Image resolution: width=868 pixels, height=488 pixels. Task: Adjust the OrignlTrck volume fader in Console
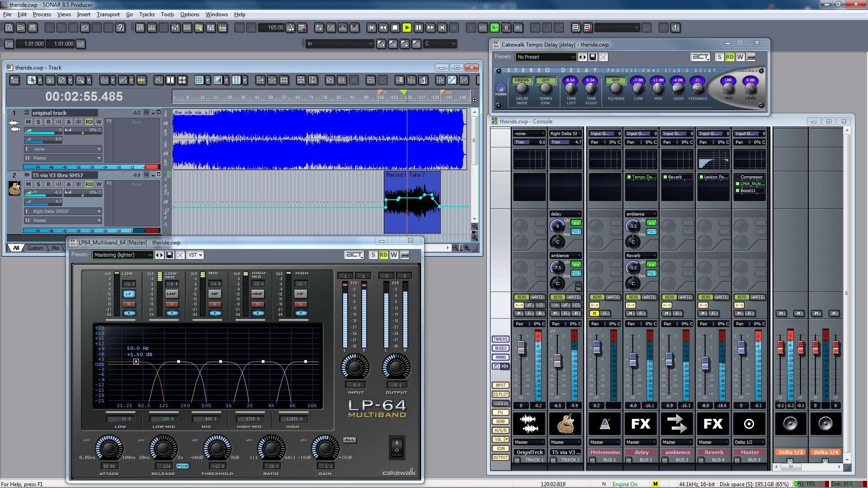click(x=521, y=348)
